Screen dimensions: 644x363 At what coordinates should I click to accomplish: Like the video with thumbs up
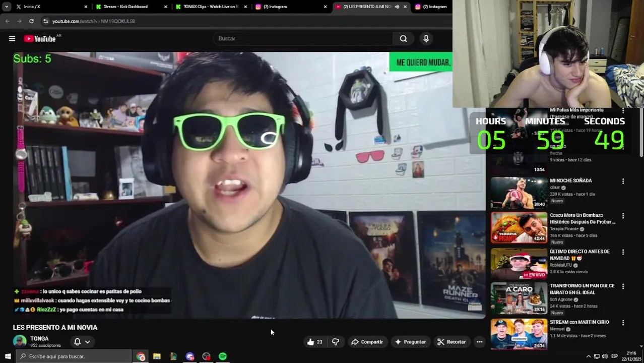click(314, 342)
